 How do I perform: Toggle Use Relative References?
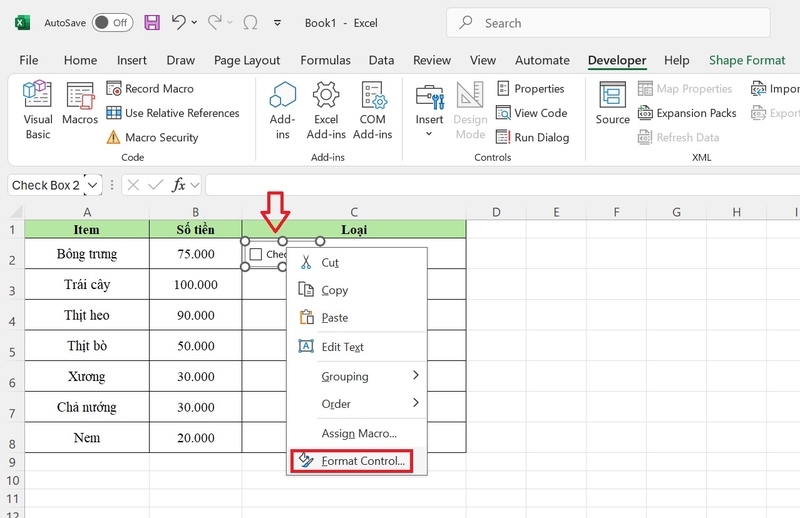[x=172, y=113]
